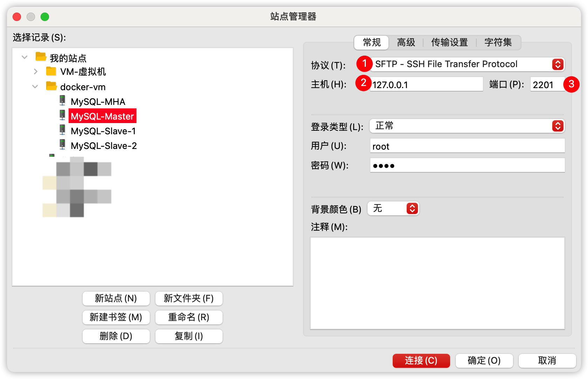Click the MySQL-MHA server icon
This screenshot has height=379, width=588.
click(x=62, y=101)
